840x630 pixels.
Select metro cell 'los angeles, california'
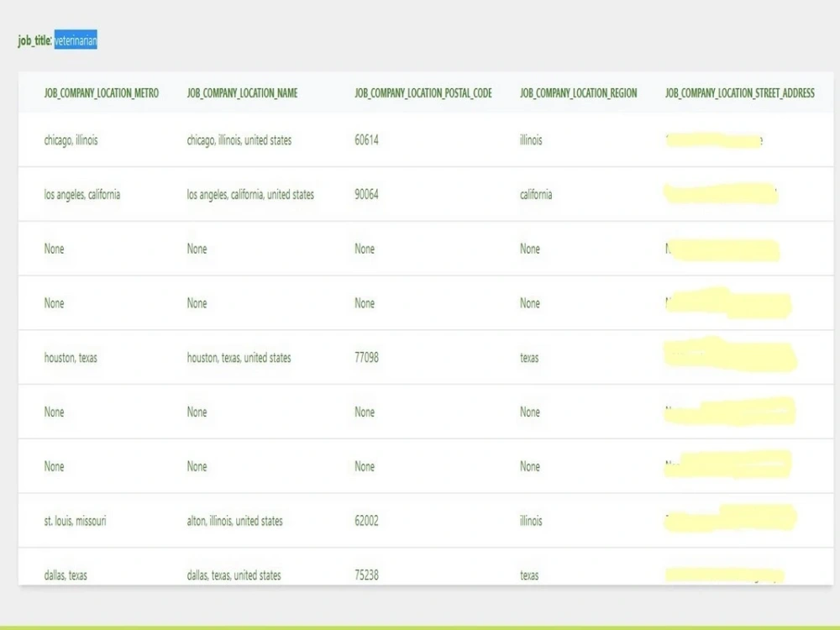pos(82,195)
